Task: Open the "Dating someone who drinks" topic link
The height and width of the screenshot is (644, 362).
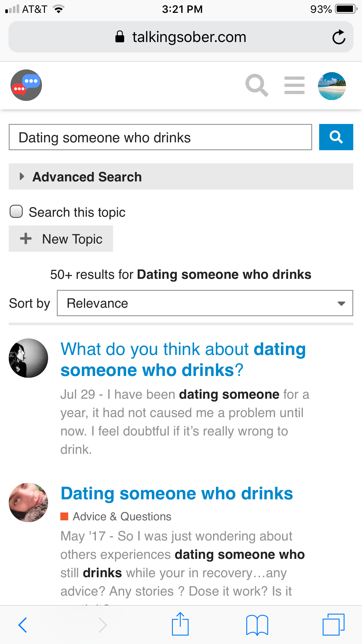Action: pos(177,494)
